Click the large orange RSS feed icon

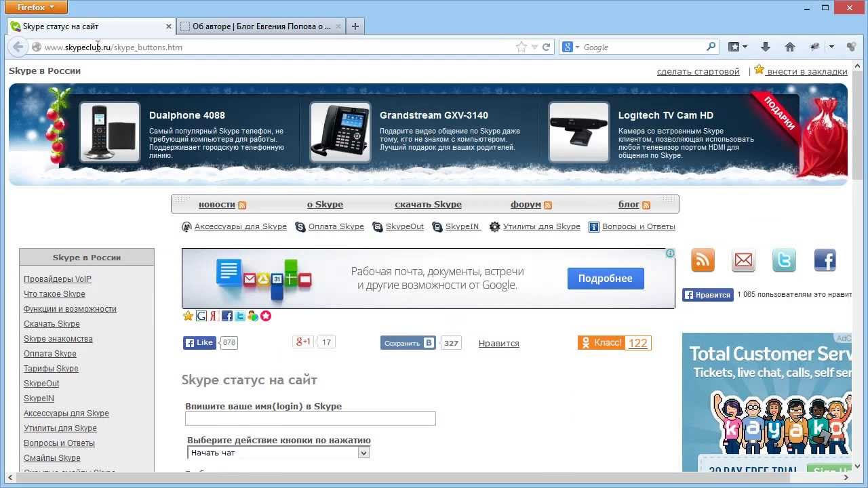703,260
